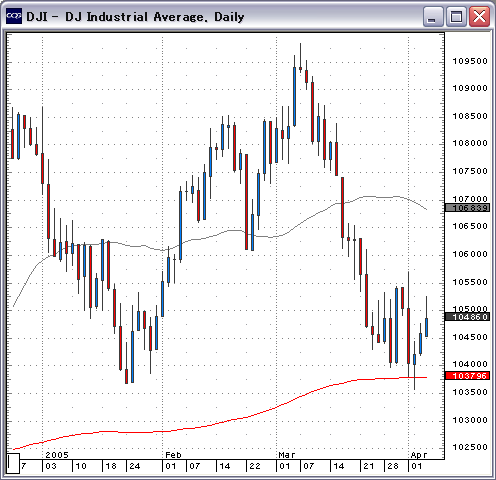496x480 pixels.
Task: Click the last blue candlestick in April
Action: (426, 317)
